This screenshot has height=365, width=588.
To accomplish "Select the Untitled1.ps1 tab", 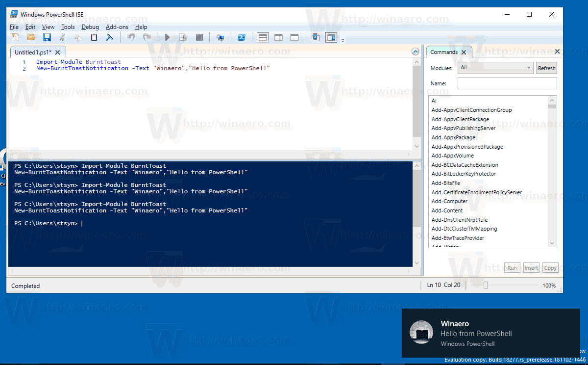I will pos(34,51).
